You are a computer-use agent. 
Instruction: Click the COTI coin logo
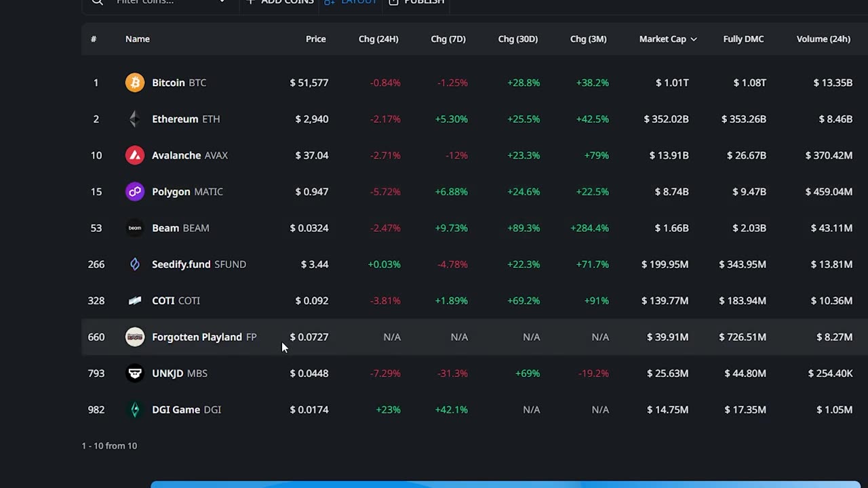(135, 300)
